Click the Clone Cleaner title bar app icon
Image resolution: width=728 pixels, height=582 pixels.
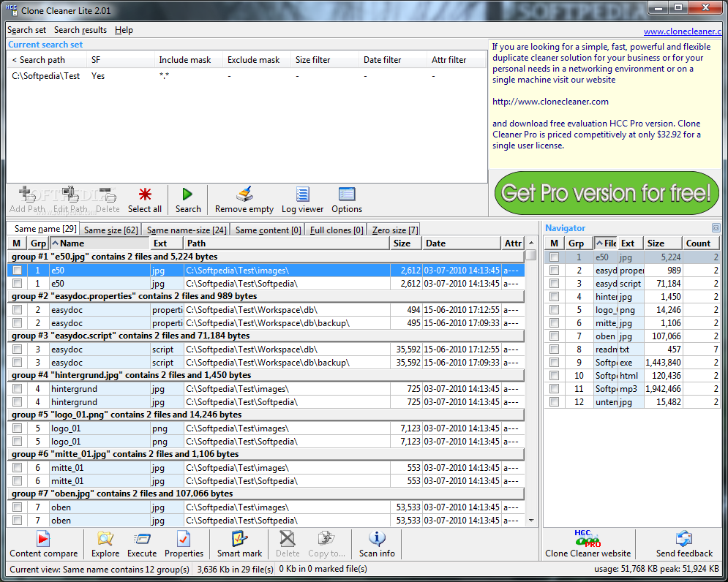[x=11, y=10]
